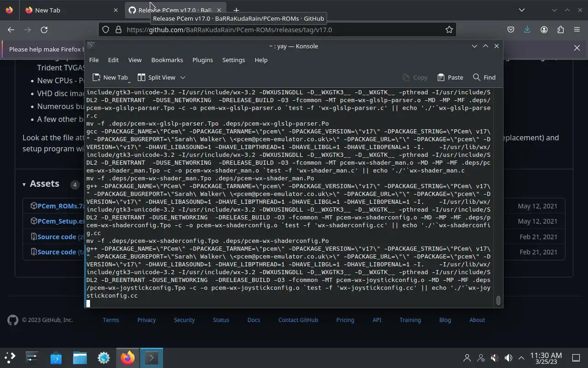
Task: Open the KDE application launcher
Action: pyautogui.click(x=10, y=357)
